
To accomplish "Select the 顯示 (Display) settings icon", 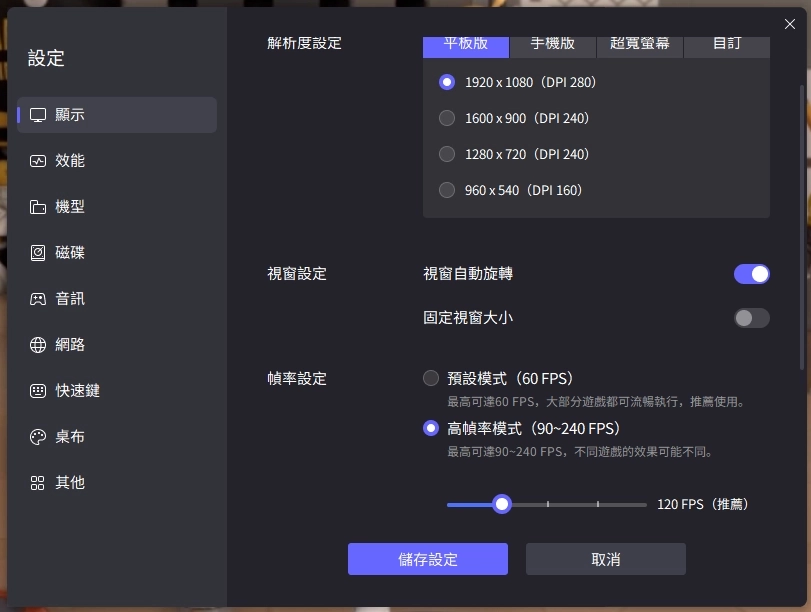I will point(36,114).
